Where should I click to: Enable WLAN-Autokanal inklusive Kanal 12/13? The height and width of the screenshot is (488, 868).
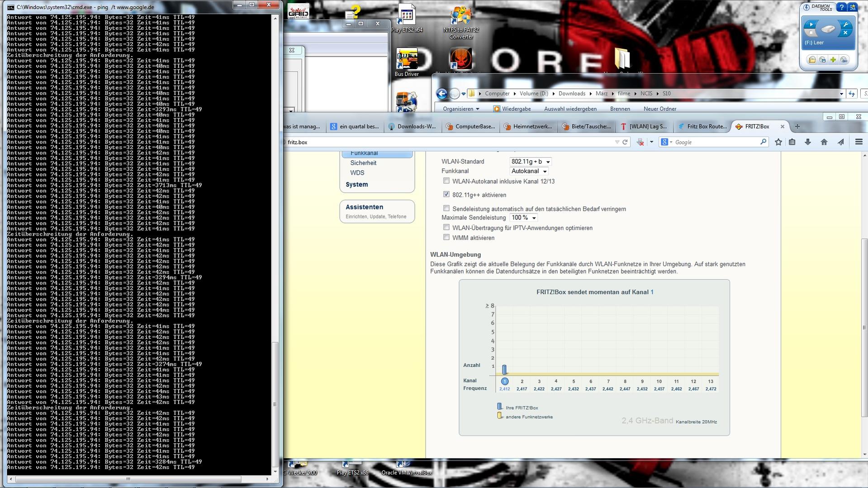coord(446,181)
